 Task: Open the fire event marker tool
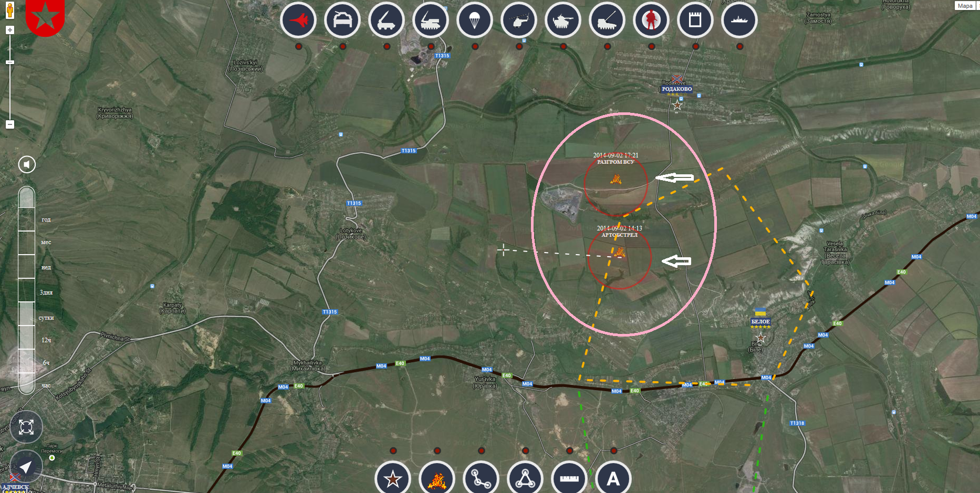coord(437,479)
